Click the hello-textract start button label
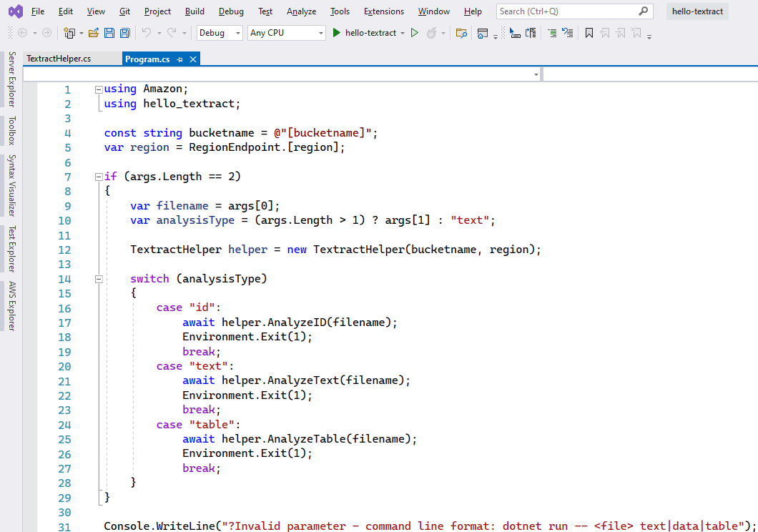 pos(371,33)
